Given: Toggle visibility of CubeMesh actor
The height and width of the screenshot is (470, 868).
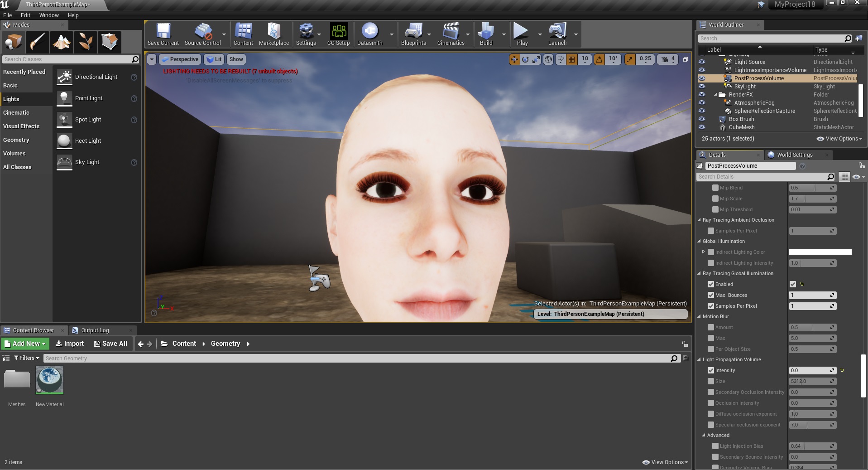Looking at the screenshot, I should 702,127.
